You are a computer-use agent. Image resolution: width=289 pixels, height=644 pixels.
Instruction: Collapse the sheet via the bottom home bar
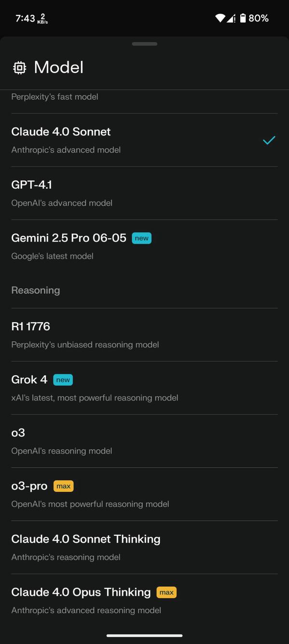[x=144, y=635]
